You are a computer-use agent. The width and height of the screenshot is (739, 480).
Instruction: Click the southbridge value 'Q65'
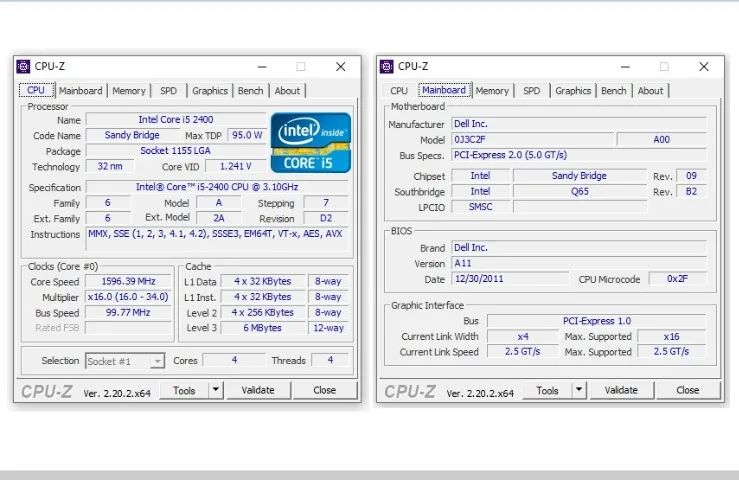580,191
